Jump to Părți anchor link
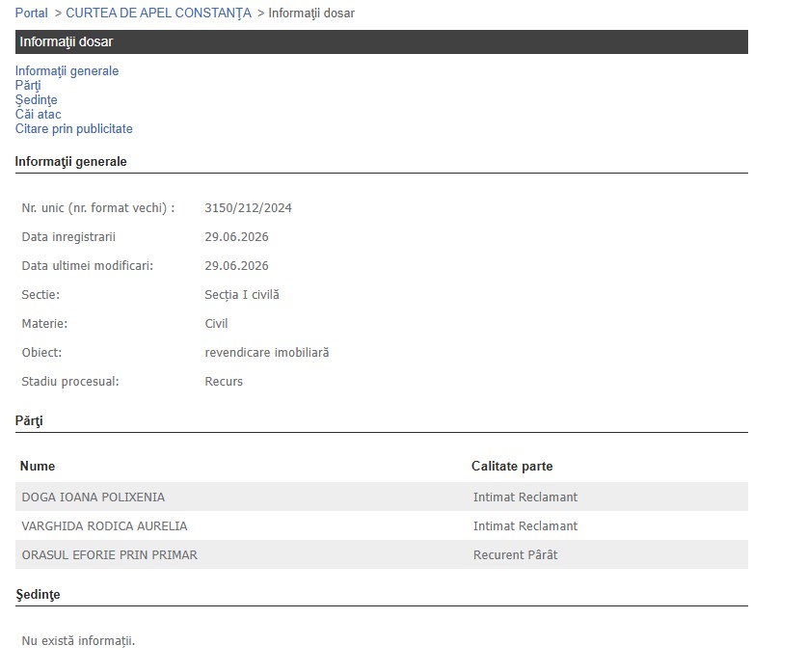 (x=28, y=86)
